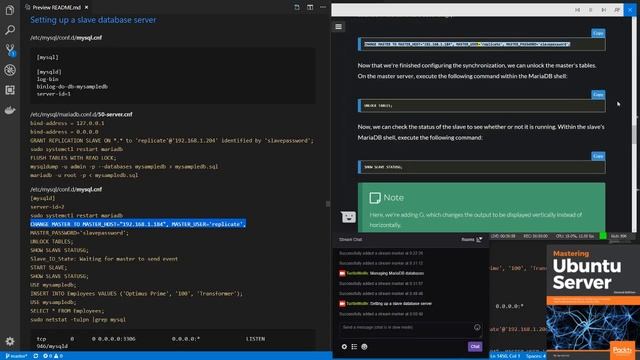Image resolution: width=640 pixels, height=360 pixels.
Task: Click the 'FLUSH TABLES WITH READ LOCK;' line
Action: 73,158
